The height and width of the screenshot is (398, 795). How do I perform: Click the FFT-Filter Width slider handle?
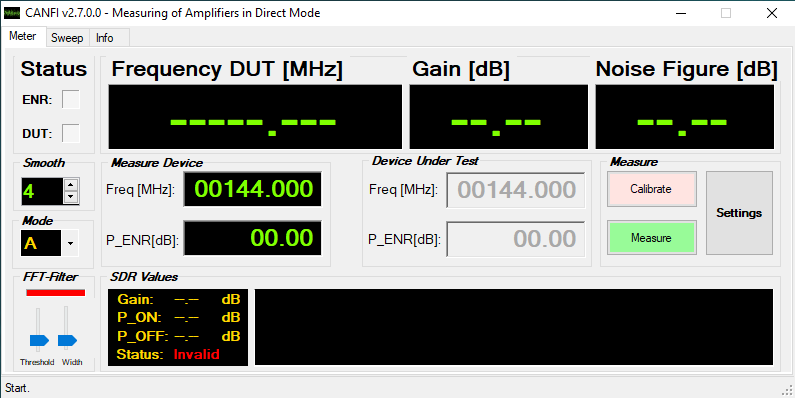pos(67,341)
